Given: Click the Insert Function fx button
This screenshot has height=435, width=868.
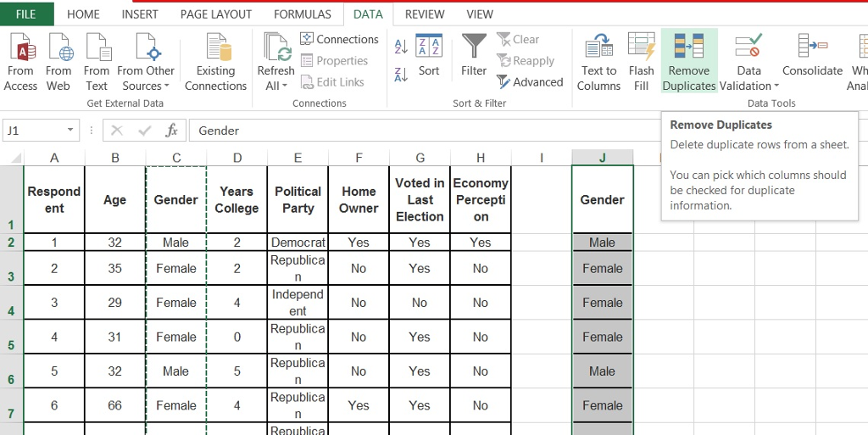Looking at the screenshot, I should point(171,131).
